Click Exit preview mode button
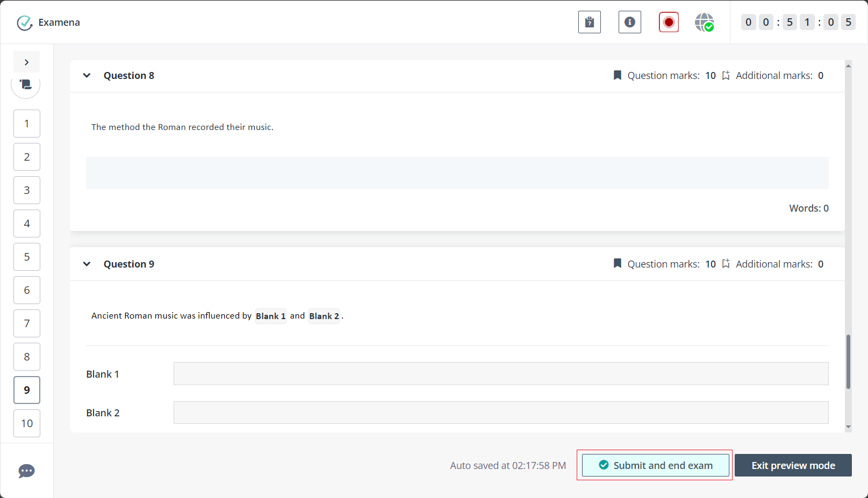This screenshot has height=498, width=868. (x=793, y=465)
